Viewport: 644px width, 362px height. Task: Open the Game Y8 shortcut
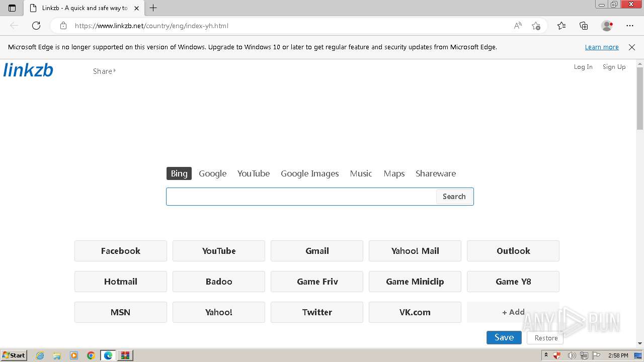pyautogui.click(x=513, y=282)
